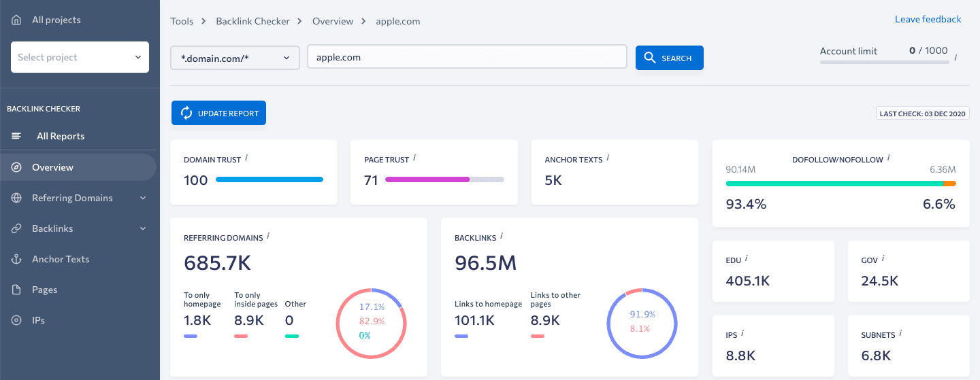
Task: Click the Subnets info icon
Action: (900, 333)
